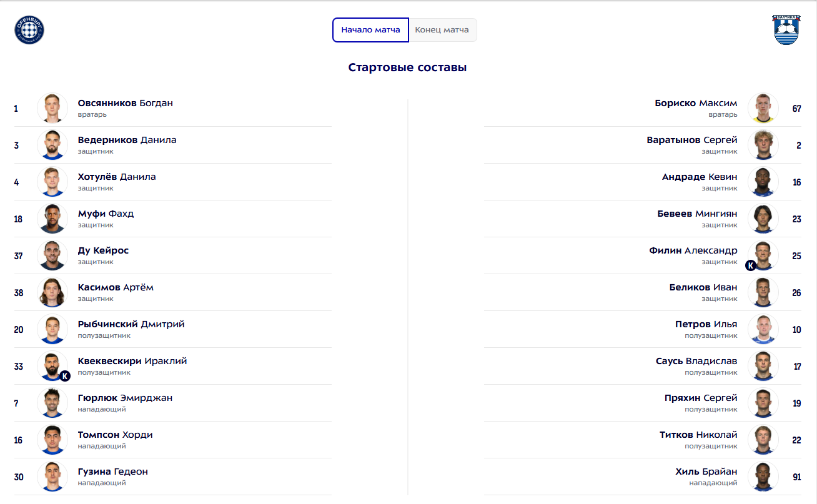This screenshot has width=817, height=504.
Task: Select the Титков Николай name
Action: (698, 435)
